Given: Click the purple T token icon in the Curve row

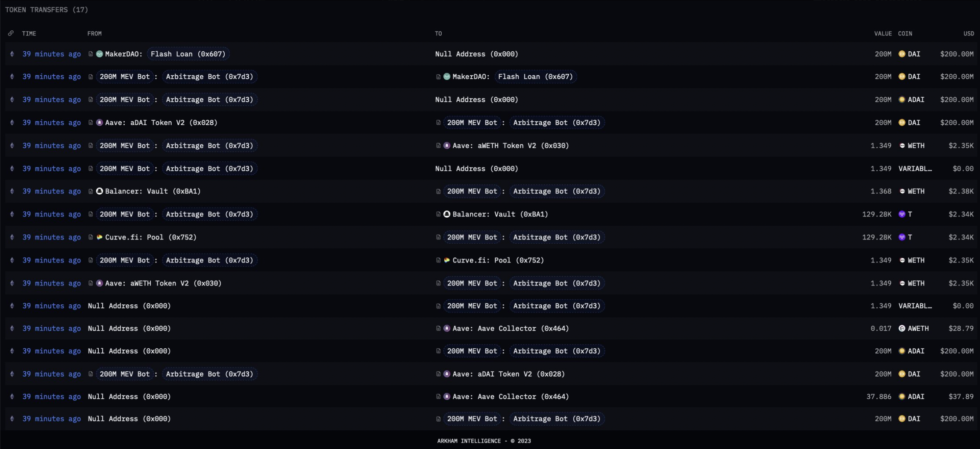Looking at the screenshot, I should tap(902, 237).
